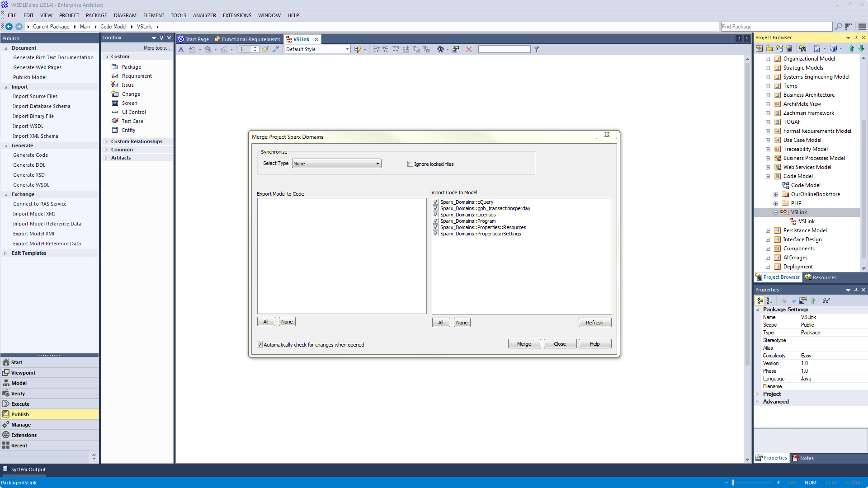The image size is (868, 488).
Task: Uncheck Sparx_Domains::Licenses checkbox
Action: 436,215
